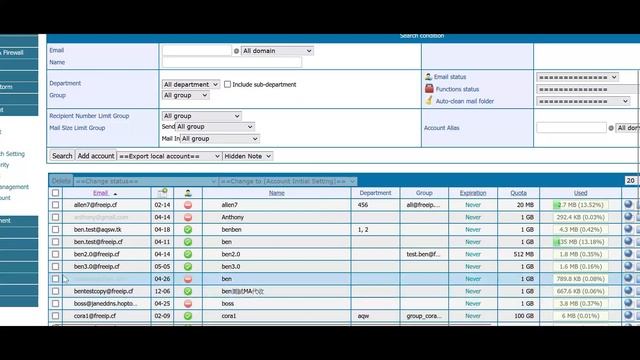The image size is (640, 360).
Task: Open Change to Account Initial Setting dropdown
Action: tap(288, 181)
